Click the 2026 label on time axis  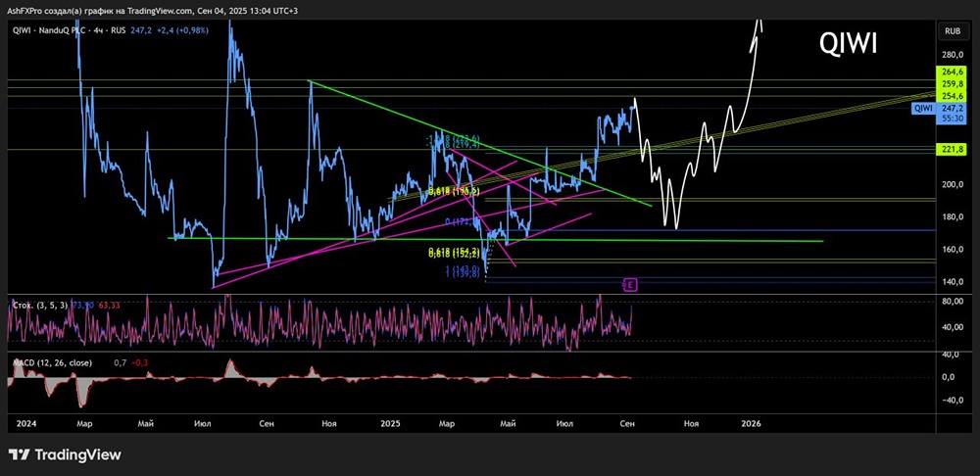click(x=750, y=423)
